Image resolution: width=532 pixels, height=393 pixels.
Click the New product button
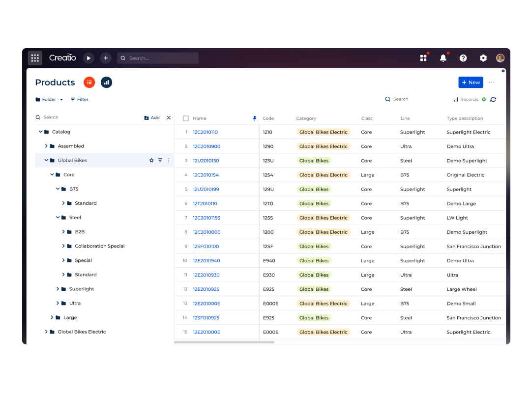click(471, 83)
